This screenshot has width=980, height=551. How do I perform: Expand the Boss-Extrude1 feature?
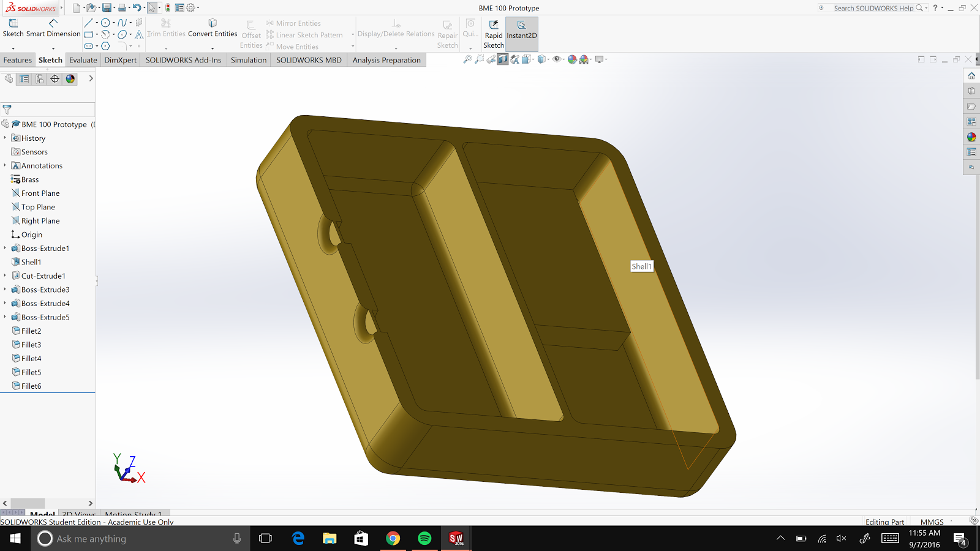[x=5, y=249]
